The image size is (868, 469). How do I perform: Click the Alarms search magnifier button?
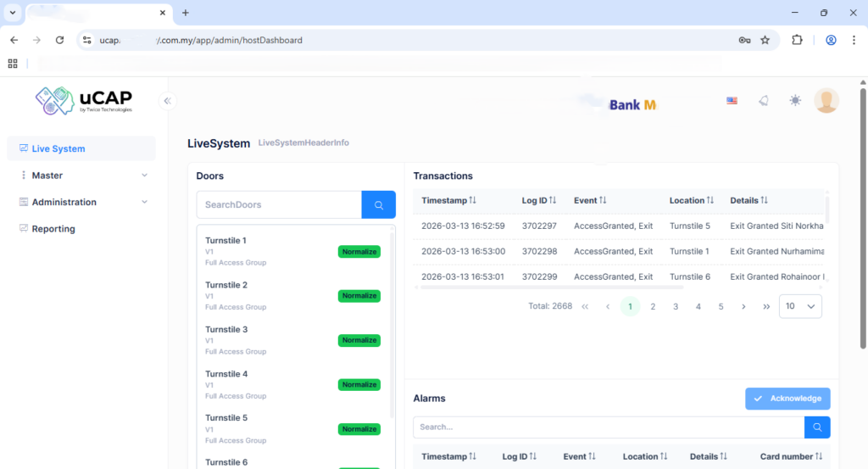pyautogui.click(x=817, y=427)
